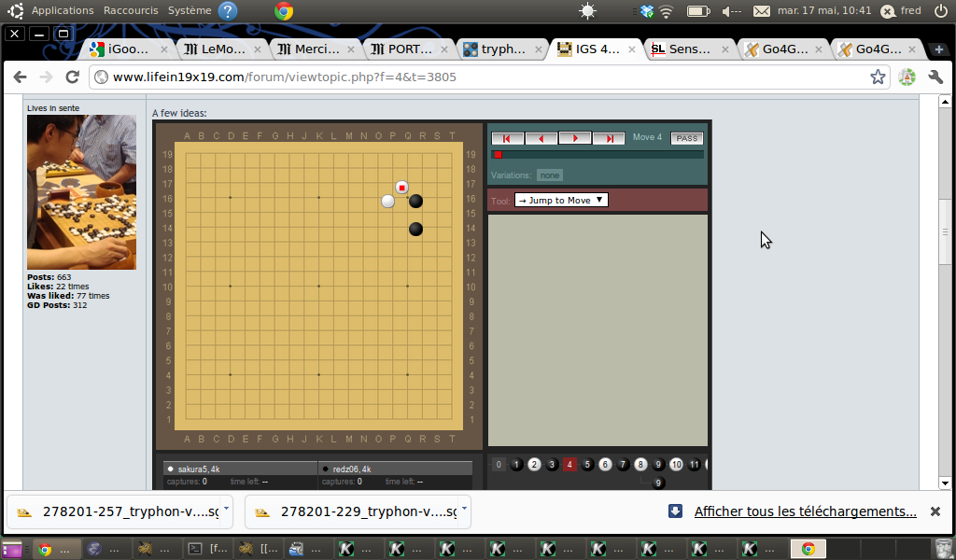Step back one move
Viewport: 956px width, 560px height.
point(541,138)
